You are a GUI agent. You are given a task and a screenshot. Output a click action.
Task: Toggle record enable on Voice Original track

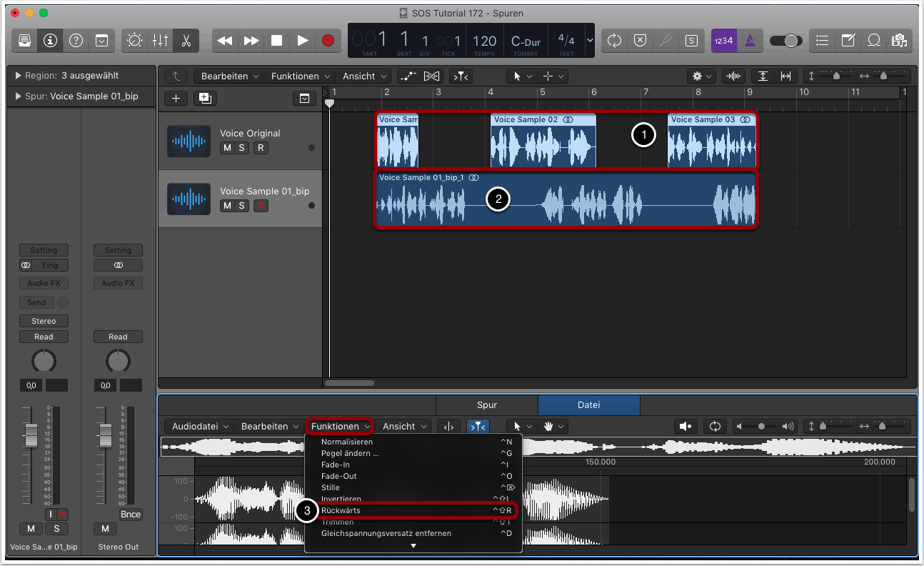[x=261, y=148]
